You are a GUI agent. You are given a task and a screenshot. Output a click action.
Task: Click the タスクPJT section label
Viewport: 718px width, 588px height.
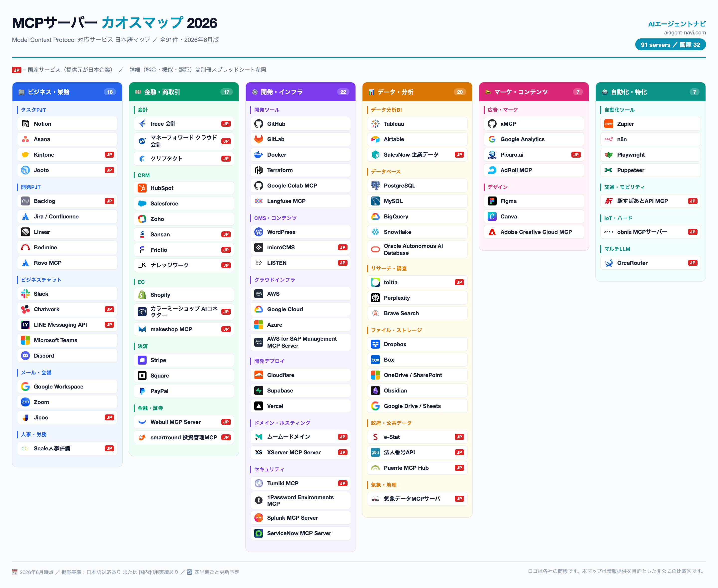click(33, 110)
